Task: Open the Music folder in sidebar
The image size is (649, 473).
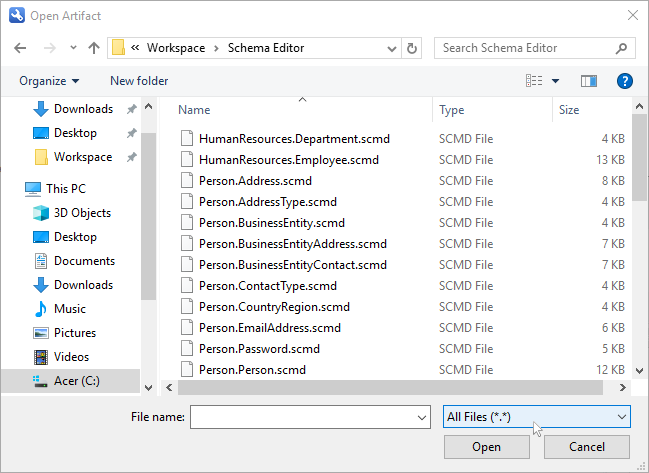Action: pos(69,309)
